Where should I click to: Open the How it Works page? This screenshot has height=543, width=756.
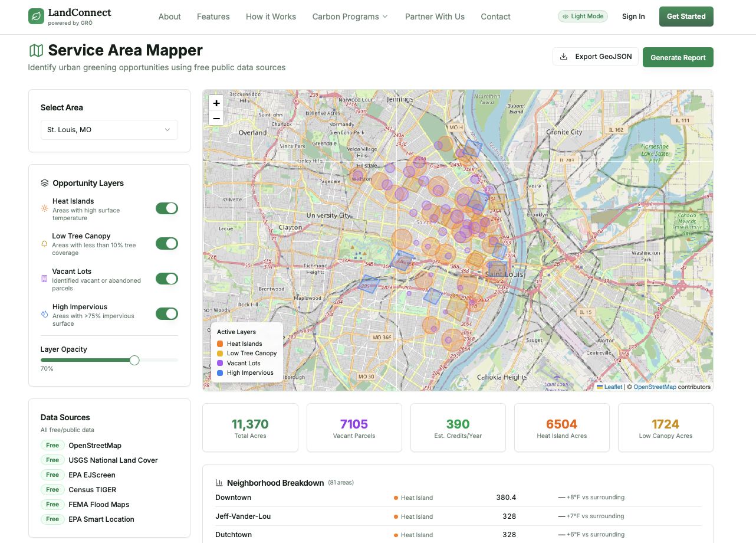pos(271,17)
